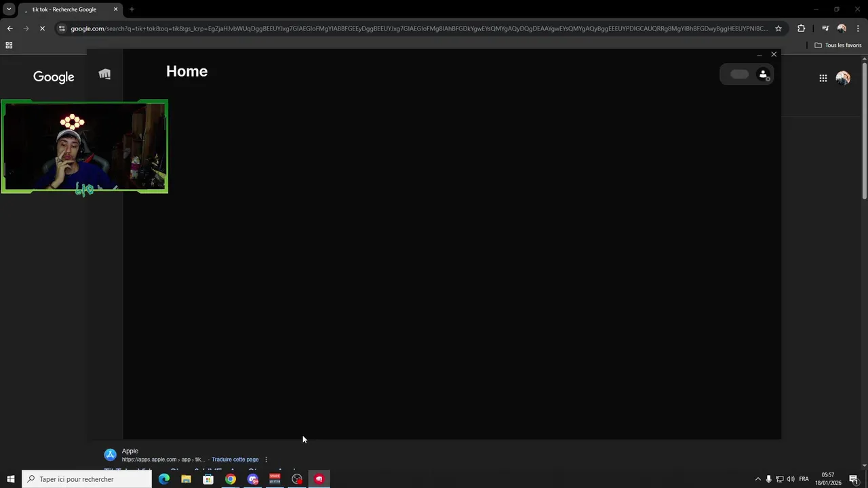Open site information icon in address bar
The image size is (868, 488).
click(62, 28)
